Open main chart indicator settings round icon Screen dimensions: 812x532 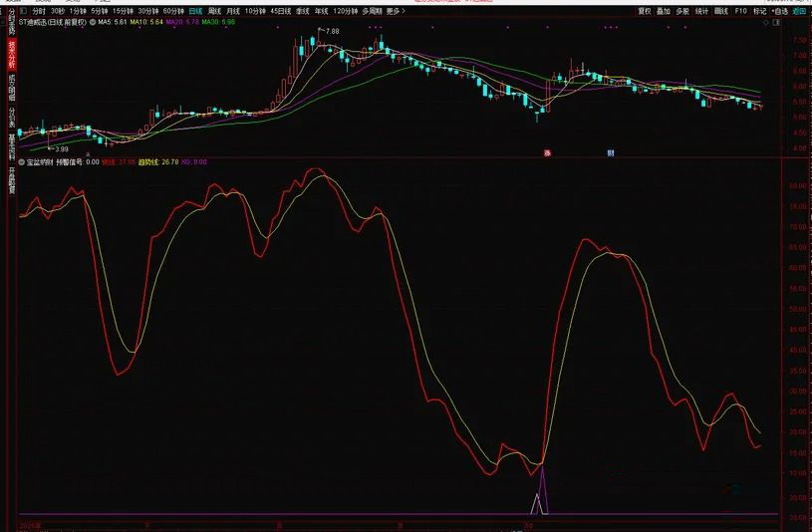pos(93,22)
